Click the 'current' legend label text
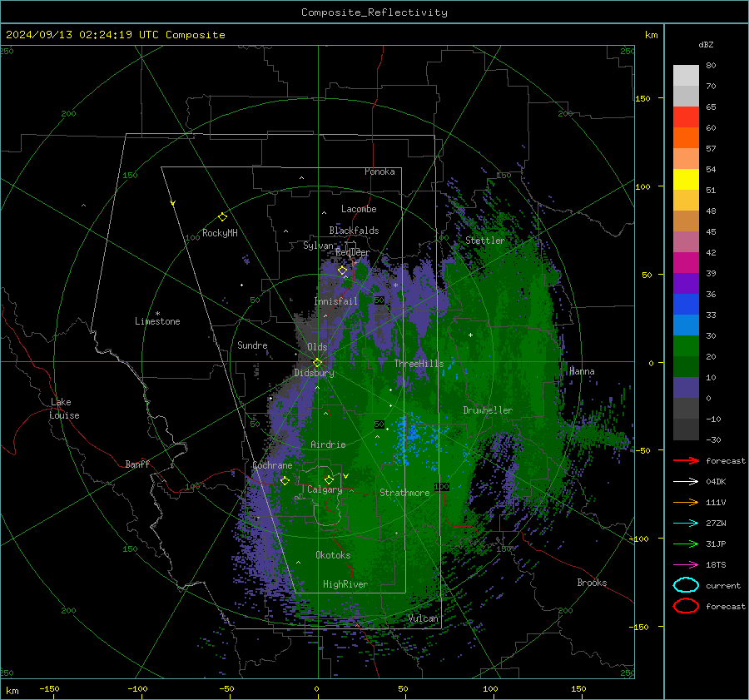Viewport: 749px width, 700px height. click(723, 585)
